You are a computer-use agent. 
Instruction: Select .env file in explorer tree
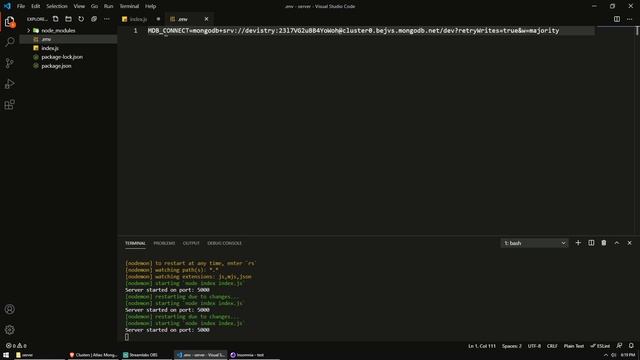coord(69,39)
